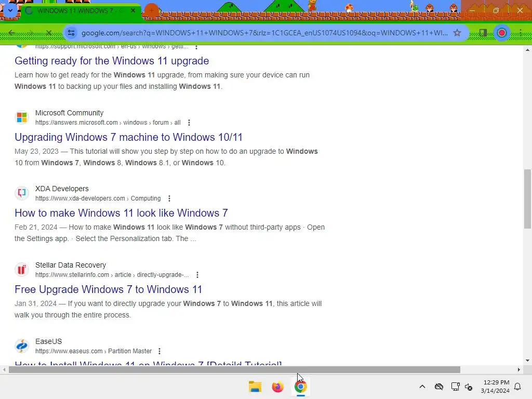
Task: Click the XDA Developers site name
Action: pos(62,189)
